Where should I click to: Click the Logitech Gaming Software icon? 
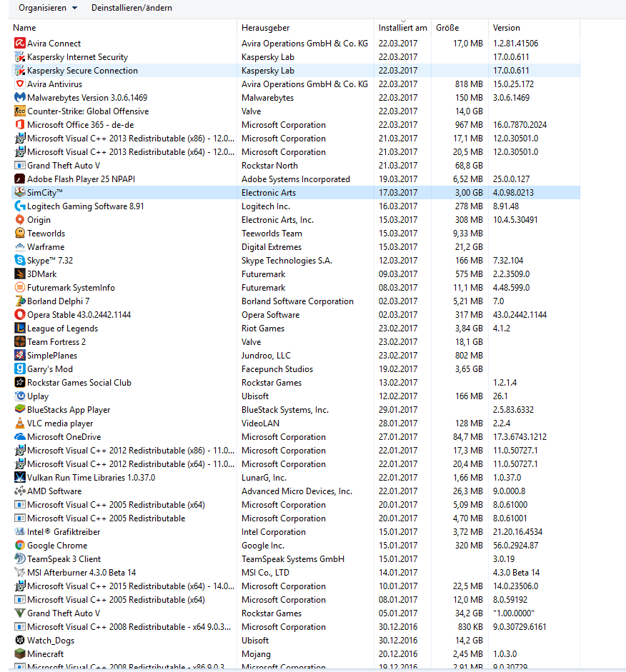pyautogui.click(x=20, y=206)
